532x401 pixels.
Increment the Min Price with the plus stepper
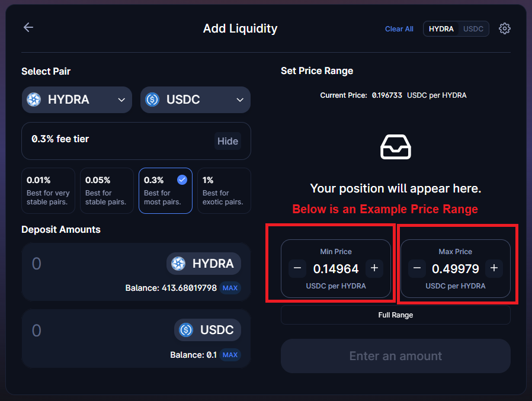click(x=374, y=268)
